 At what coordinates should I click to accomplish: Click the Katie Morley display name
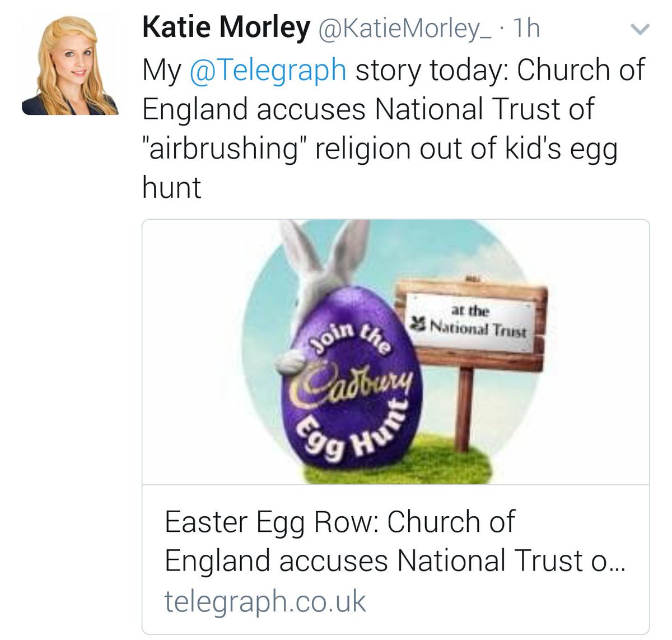(226, 27)
